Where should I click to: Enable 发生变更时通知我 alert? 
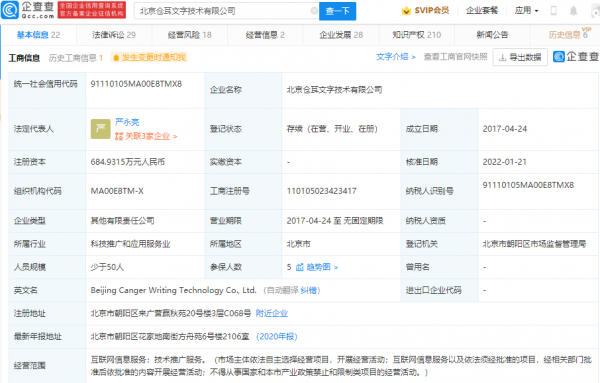click(x=149, y=57)
